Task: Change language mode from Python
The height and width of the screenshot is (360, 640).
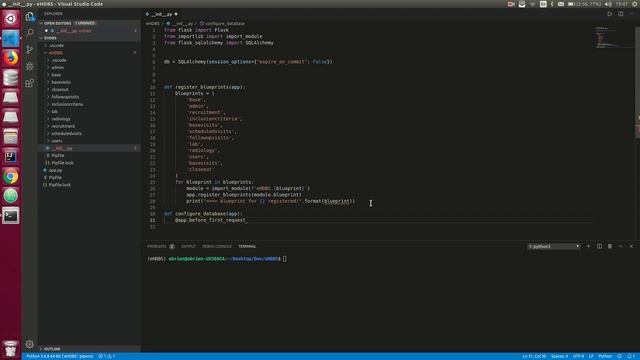Action: (605, 356)
